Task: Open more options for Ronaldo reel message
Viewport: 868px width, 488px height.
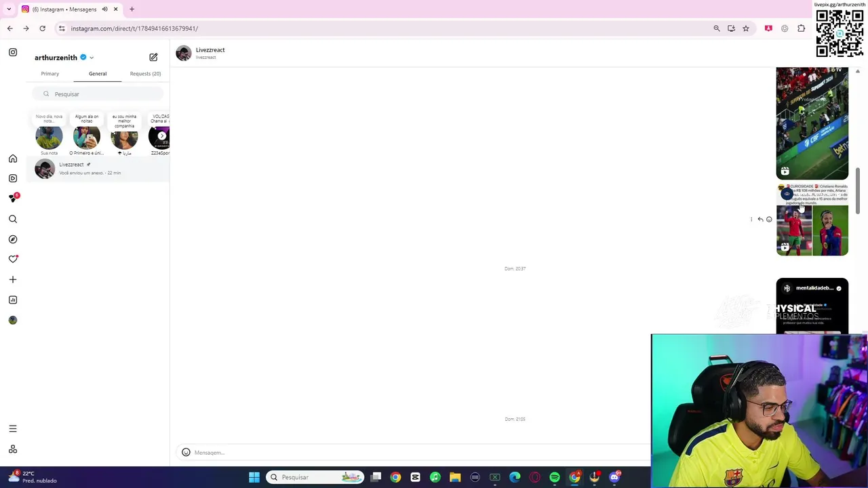Action: [x=751, y=220]
